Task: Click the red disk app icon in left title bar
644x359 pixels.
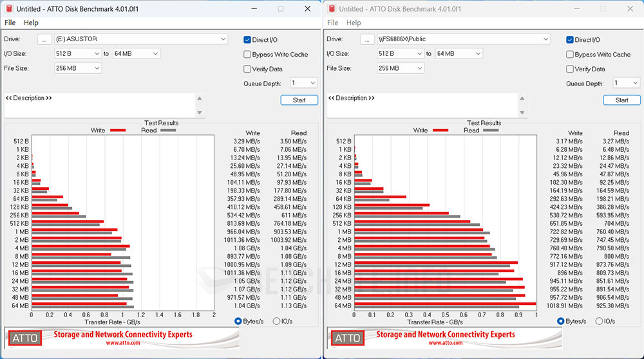Action: click(x=8, y=8)
